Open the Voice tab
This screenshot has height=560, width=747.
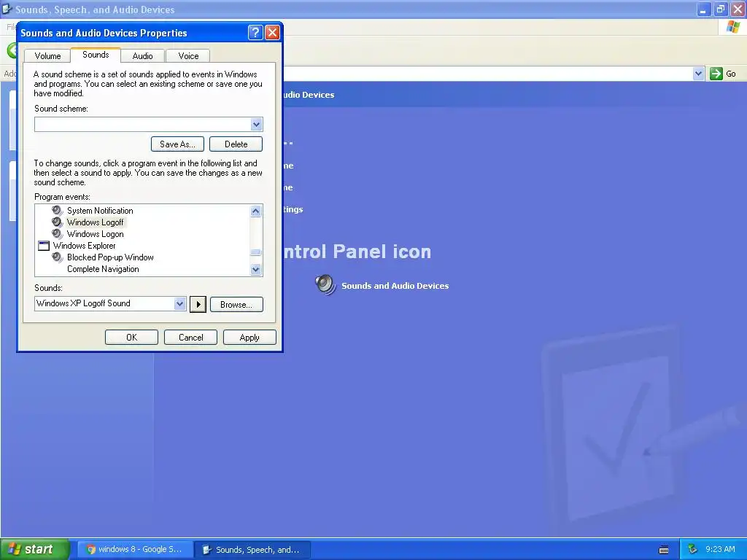pos(188,55)
